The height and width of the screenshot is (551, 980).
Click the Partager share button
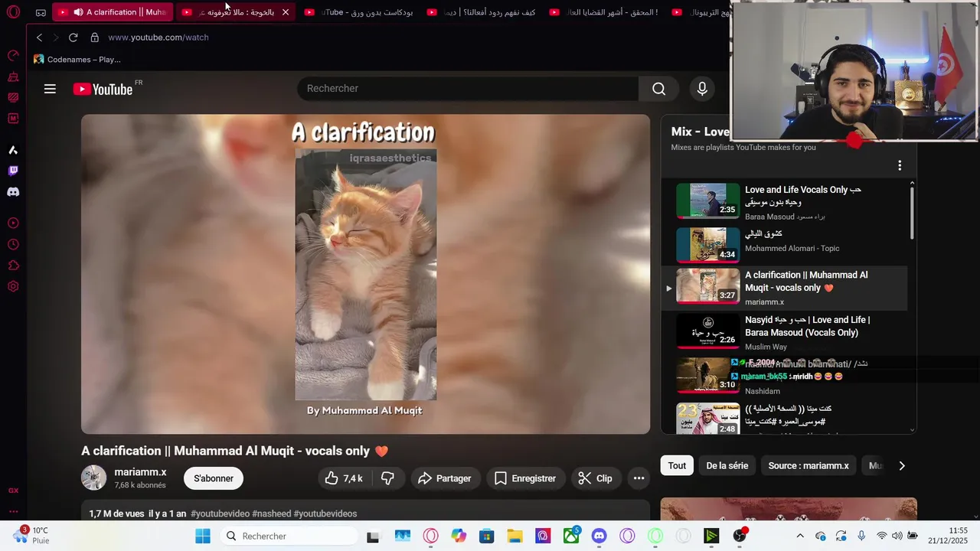[446, 478]
